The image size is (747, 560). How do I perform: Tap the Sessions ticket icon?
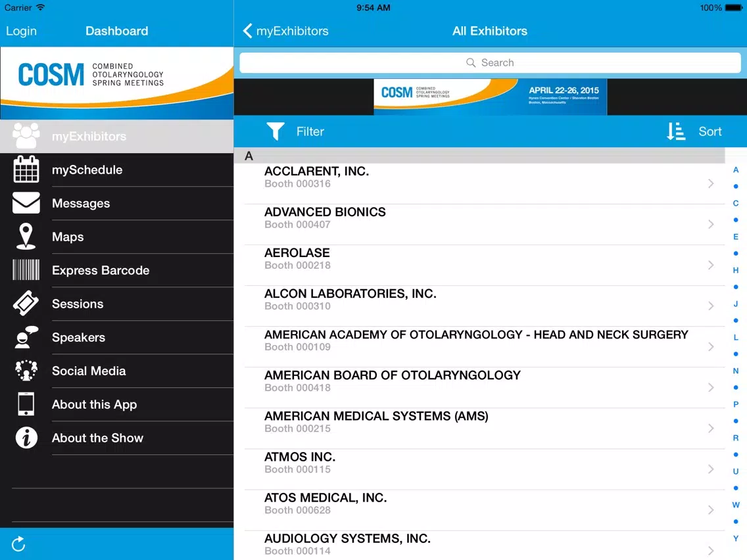tap(26, 304)
